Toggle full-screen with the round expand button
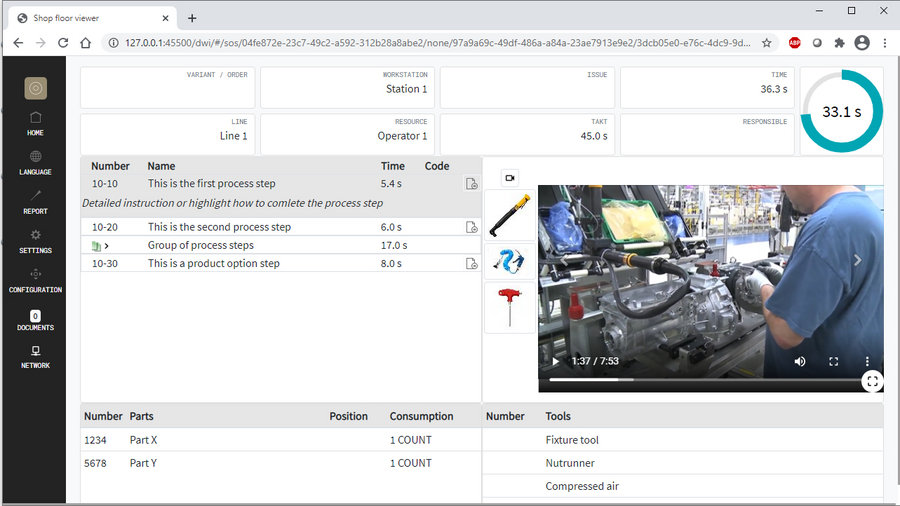Viewport: 900px width, 506px height. tap(872, 380)
